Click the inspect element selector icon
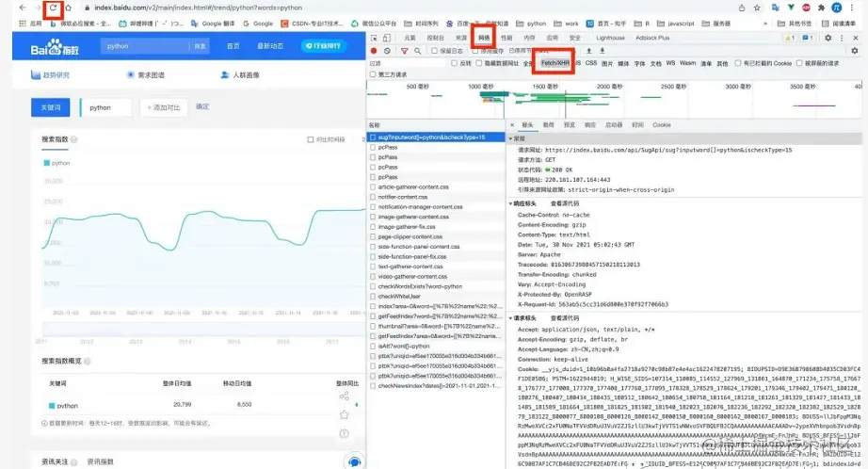Image resolution: width=868 pixels, height=469 pixels. point(375,38)
